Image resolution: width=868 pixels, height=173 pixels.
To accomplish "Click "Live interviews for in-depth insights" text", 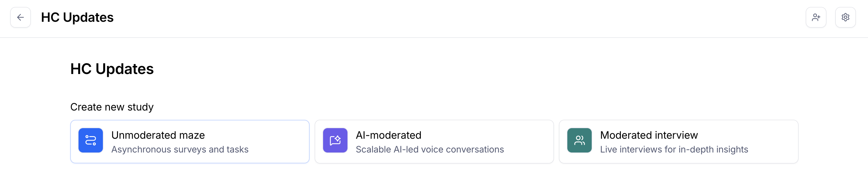I will [674, 149].
